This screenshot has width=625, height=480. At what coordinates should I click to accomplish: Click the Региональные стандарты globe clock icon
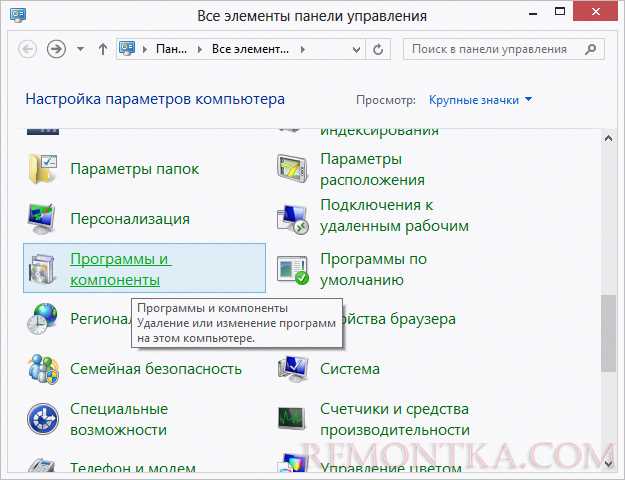pos(43,318)
